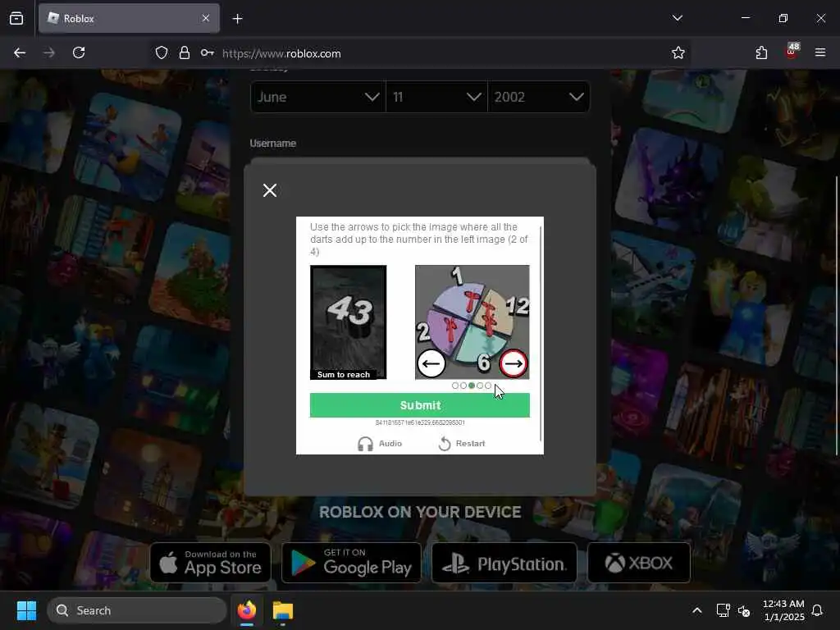This screenshot has width=840, height=630.
Task: Open the Windows Start menu
Action: tap(26, 610)
